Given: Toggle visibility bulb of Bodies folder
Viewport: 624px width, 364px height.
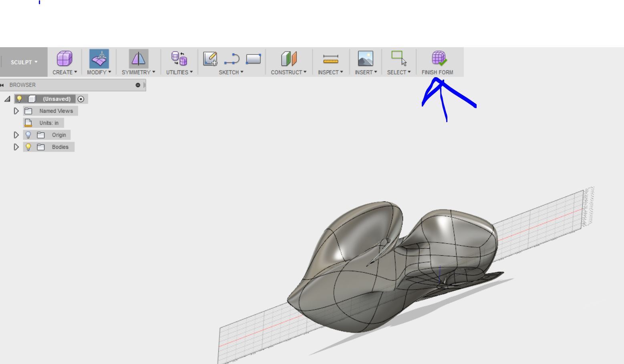Looking at the screenshot, I should 28,147.
